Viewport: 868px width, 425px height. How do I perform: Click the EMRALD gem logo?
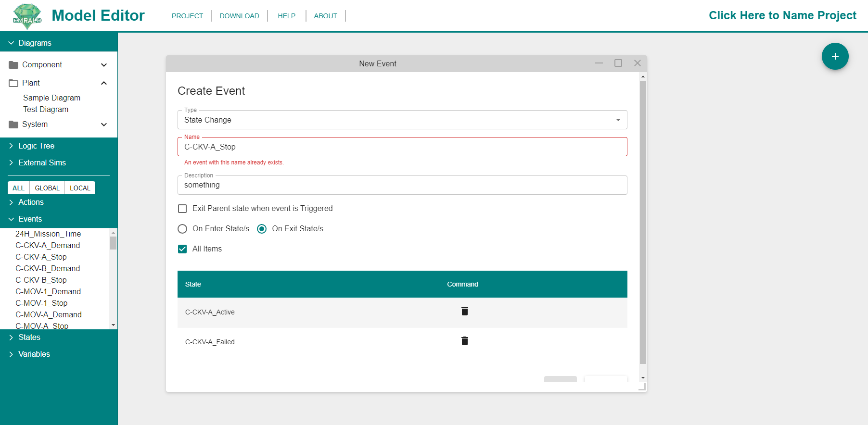pyautogui.click(x=27, y=16)
